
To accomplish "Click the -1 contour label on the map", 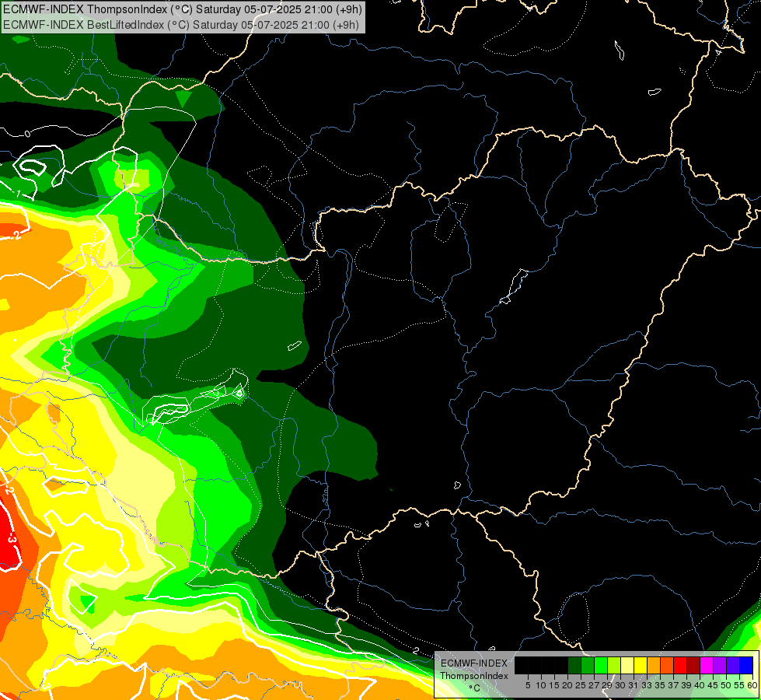I will click(18, 194).
